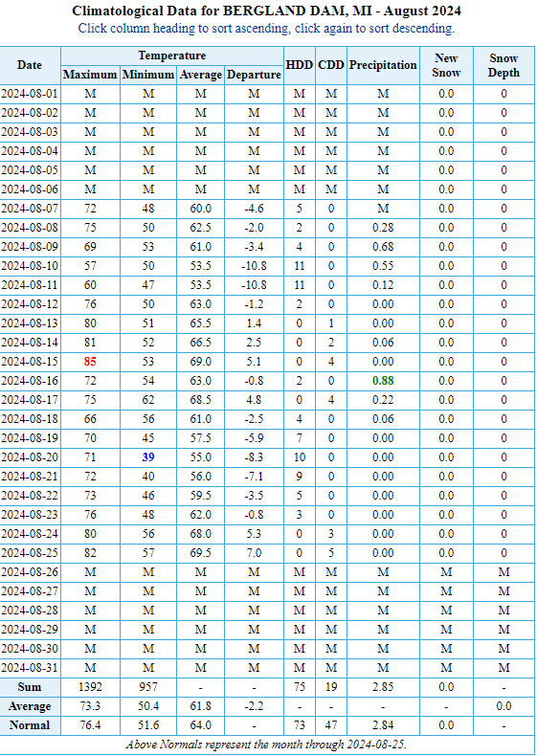Click the Temperature group header

tap(172, 56)
